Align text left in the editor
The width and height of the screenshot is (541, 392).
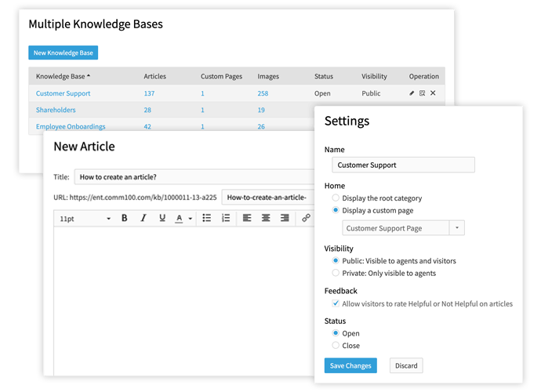pos(247,218)
